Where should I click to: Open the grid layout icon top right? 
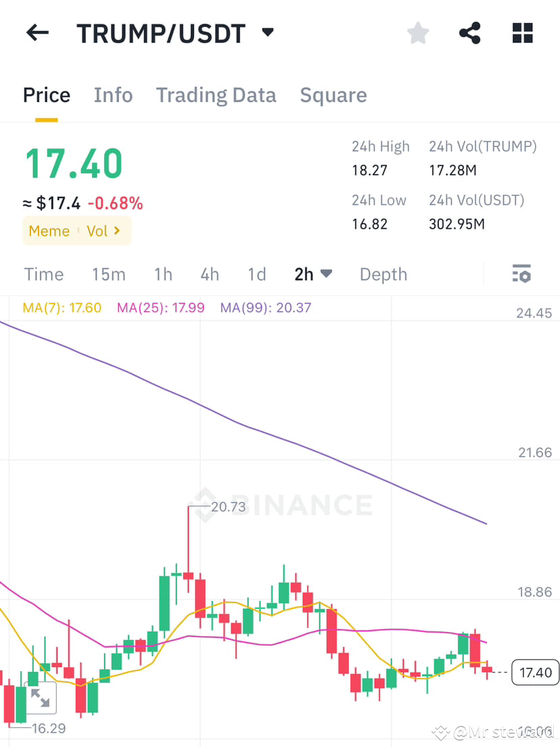click(x=522, y=32)
